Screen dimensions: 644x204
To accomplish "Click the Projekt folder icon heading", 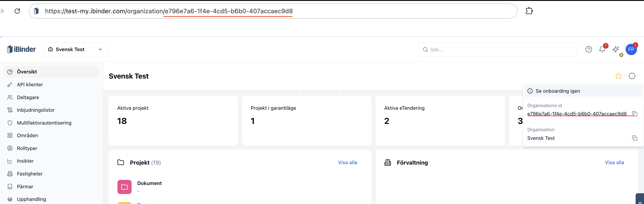I will pos(121,162).
